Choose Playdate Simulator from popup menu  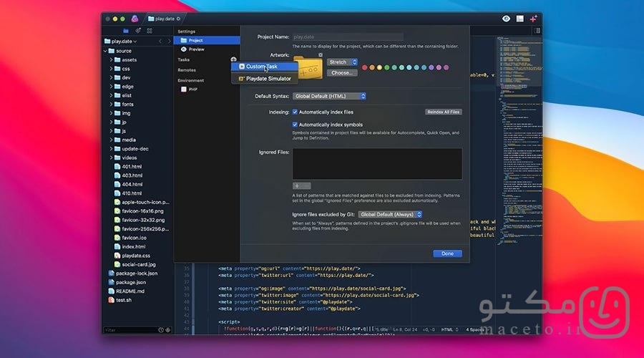[265, 79]
